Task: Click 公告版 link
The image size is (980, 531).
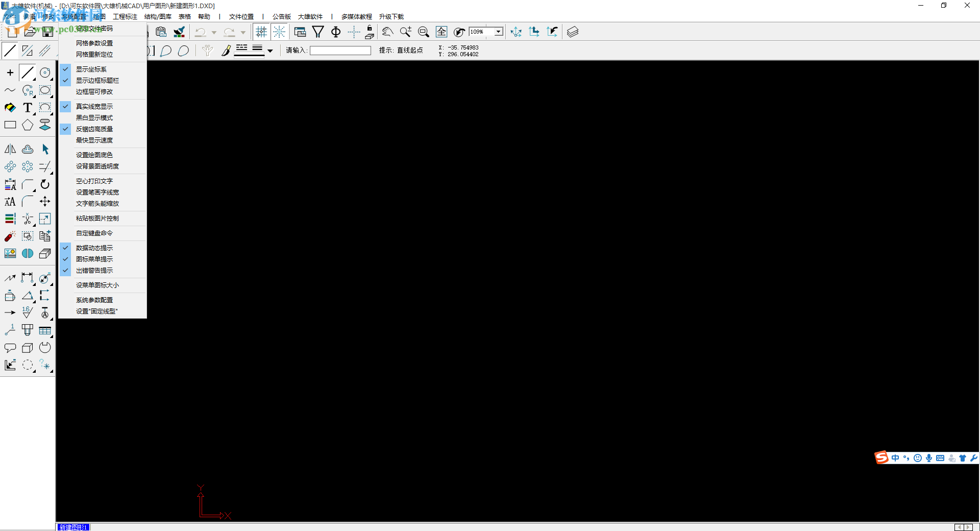Action: click(282, 17)
